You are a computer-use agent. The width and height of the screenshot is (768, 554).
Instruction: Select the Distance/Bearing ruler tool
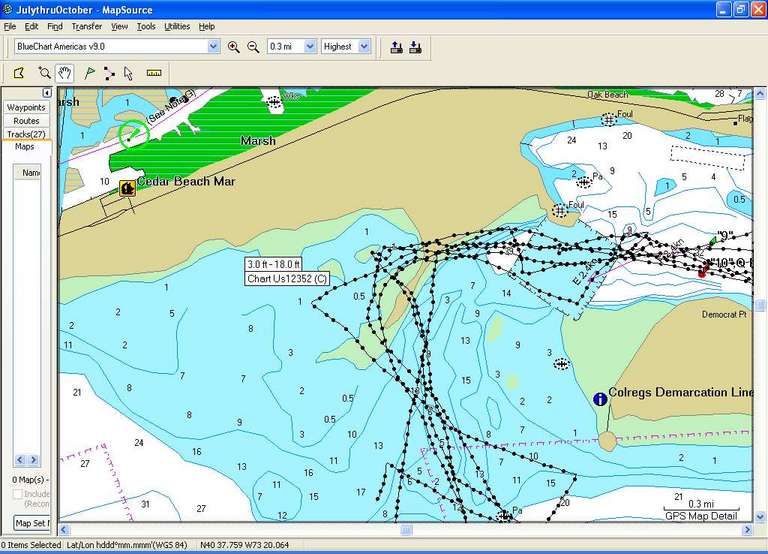coord(154,73)
